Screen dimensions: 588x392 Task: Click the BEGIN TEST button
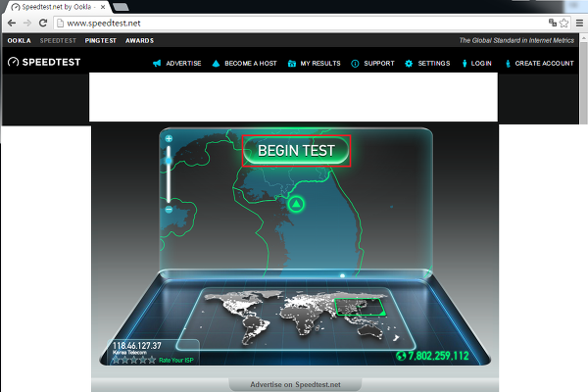point(296,150)
